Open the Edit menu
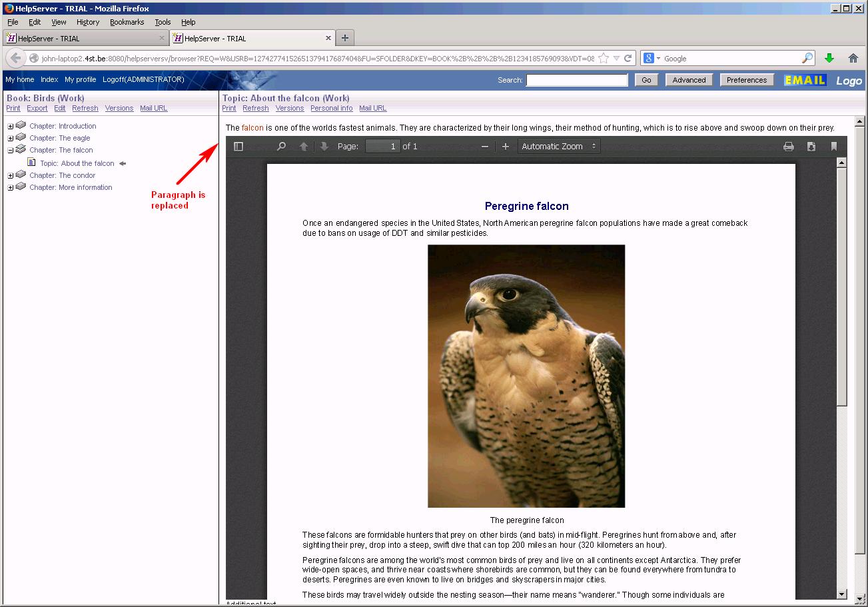The height and width of the screenshot is (607, 868). pyautogui.click(x=35, y=22)
